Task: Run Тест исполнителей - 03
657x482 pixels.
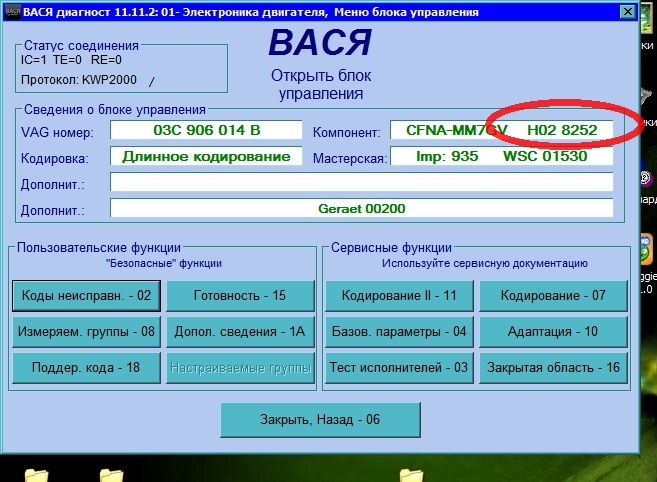Action: pos(399,368)
